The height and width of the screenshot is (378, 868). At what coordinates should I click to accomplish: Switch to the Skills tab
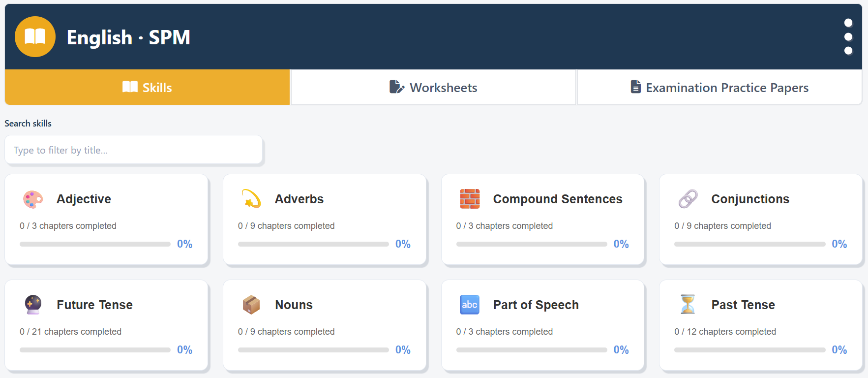[x=147, y=87]
